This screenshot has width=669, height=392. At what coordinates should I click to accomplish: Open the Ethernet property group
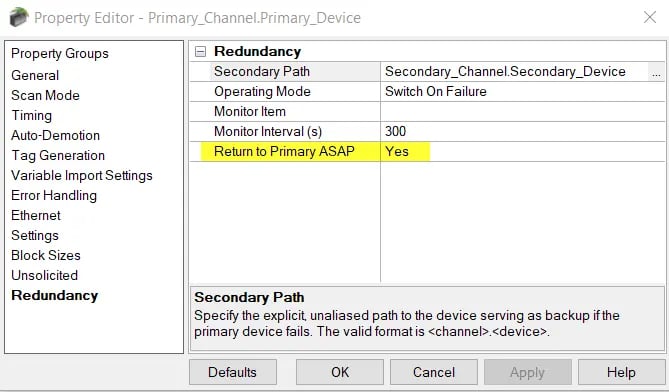[x=36, y=215]
